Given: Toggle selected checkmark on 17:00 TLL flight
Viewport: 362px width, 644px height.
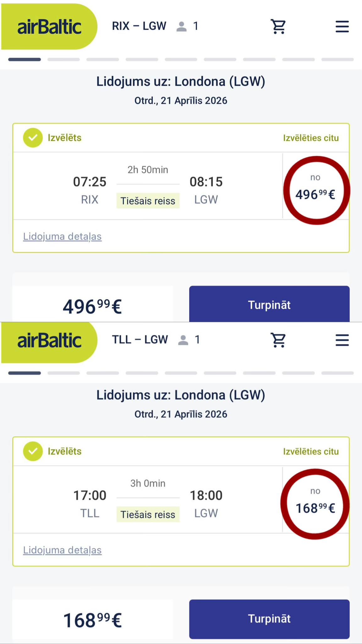Looking at the screenshot, I should pos(33,451).
